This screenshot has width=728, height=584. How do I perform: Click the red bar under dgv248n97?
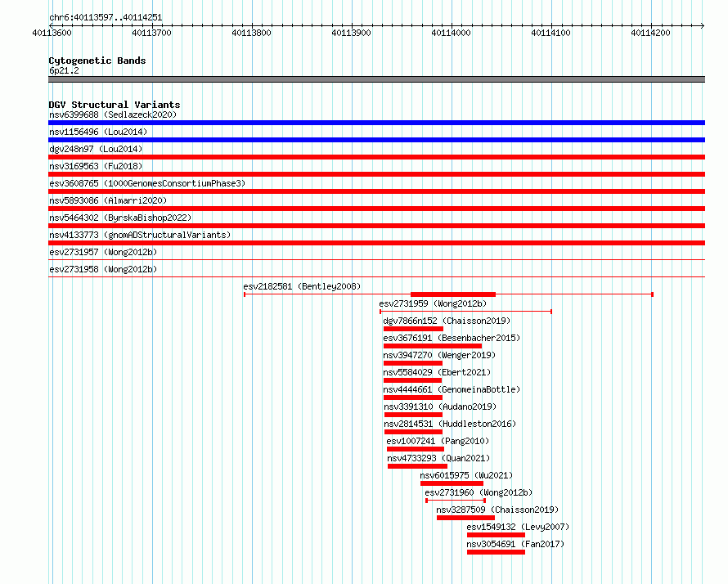coord(376,157)
